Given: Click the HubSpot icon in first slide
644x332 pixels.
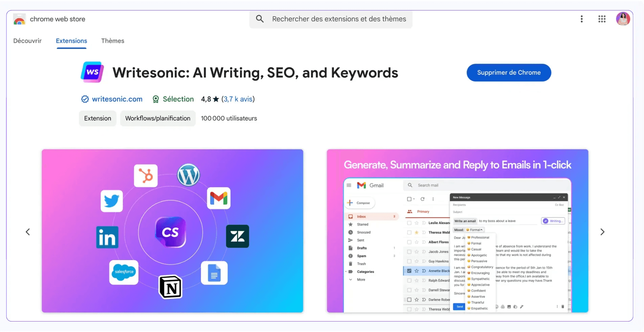Looking at the screenshot, I should [x=146, y=176].
